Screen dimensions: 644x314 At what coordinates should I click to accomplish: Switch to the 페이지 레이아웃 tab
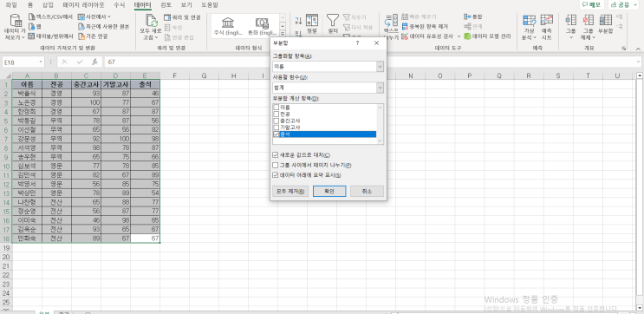click(83, 5)
